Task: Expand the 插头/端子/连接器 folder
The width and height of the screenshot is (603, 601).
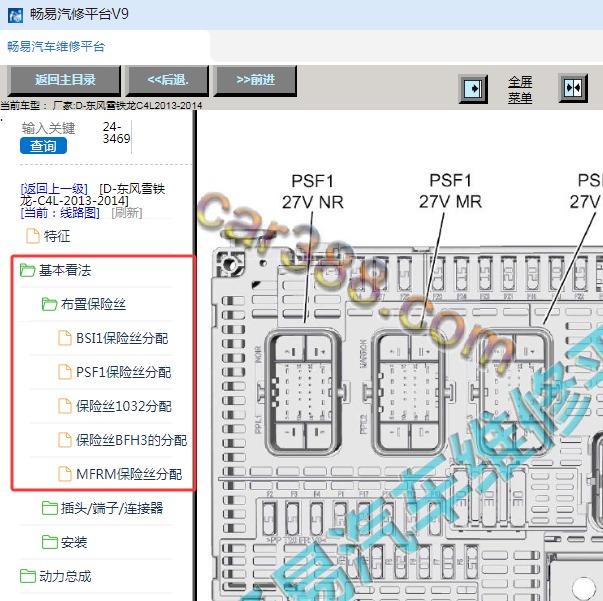Action: [x=112, y=508]
